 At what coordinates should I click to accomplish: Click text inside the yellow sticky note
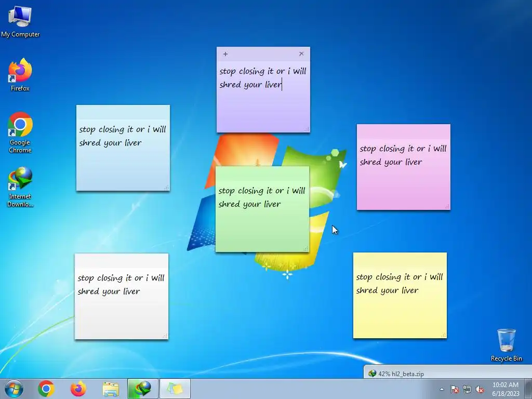point(400,283)
